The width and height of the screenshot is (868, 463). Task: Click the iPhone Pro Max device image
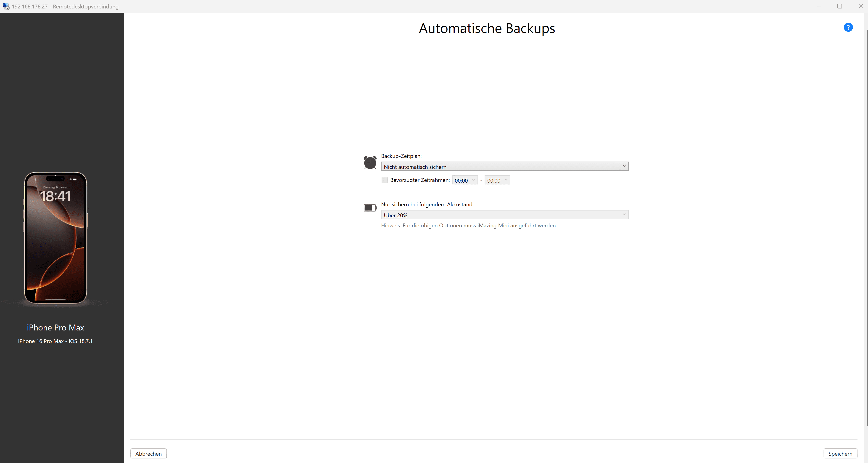click(x=55, y=238)
